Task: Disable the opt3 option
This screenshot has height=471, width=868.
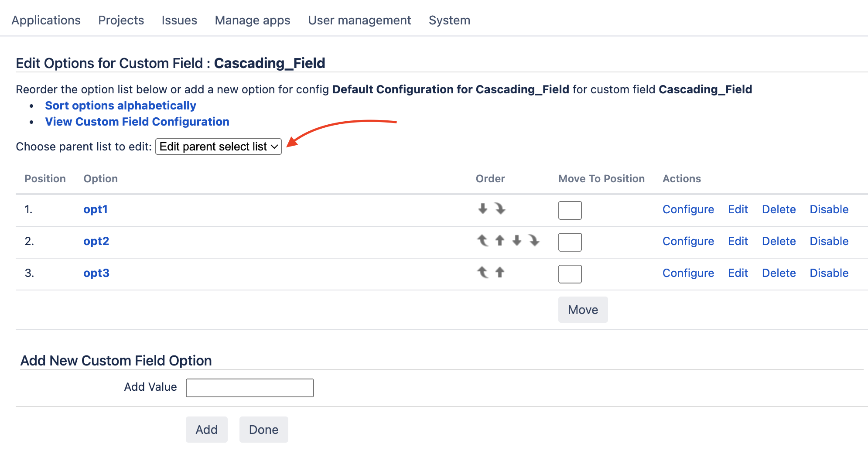Action: pyautogui.click(x=829, y=273)
